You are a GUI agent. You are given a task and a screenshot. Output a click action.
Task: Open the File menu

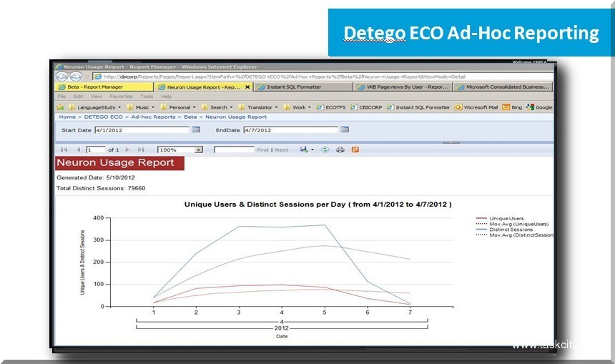[x=62, y=97]
